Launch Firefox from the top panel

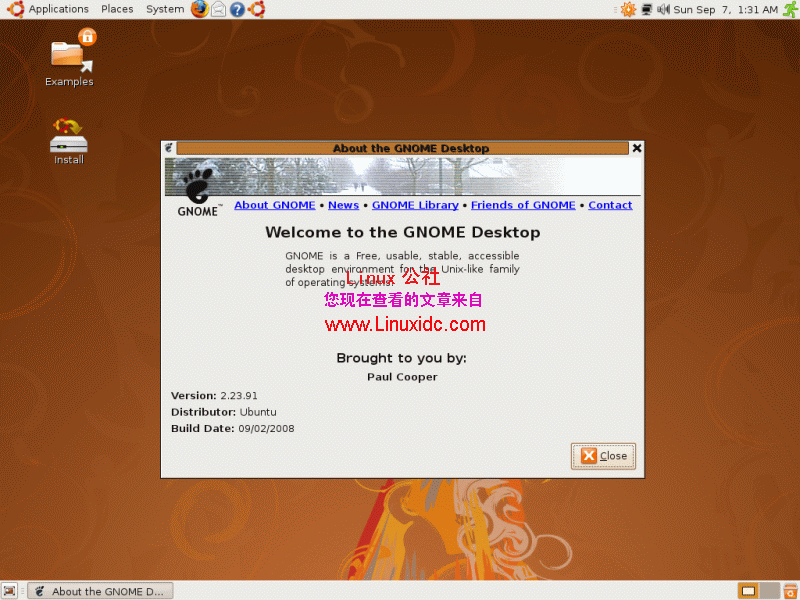click(199, 9)
